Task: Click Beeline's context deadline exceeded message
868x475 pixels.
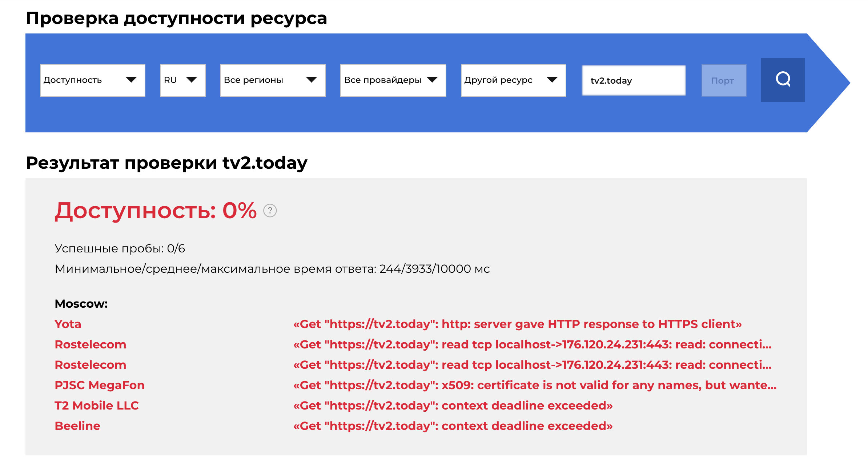Action: tap(453, 426)
